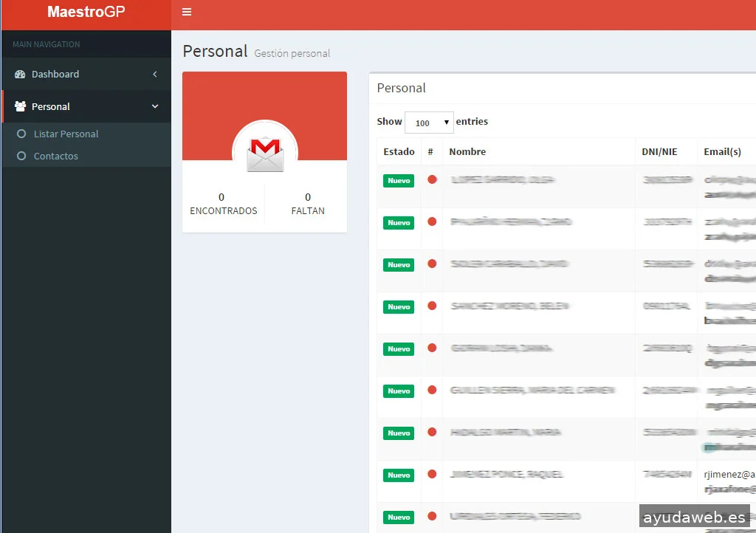Click the circle icon beside Contactos
This screenshot has width=756, height=533.
pyautogui.click(x=21, y=157)
